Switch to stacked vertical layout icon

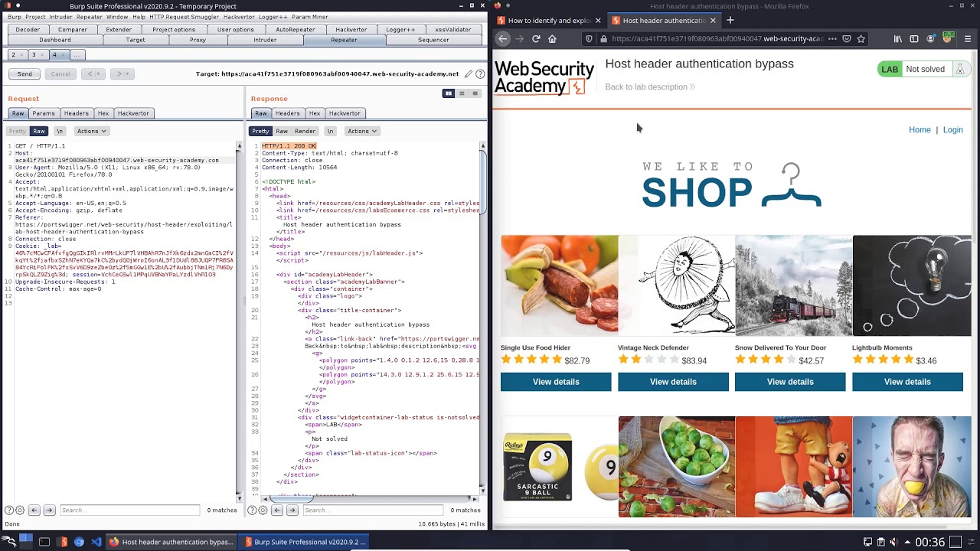462,93
